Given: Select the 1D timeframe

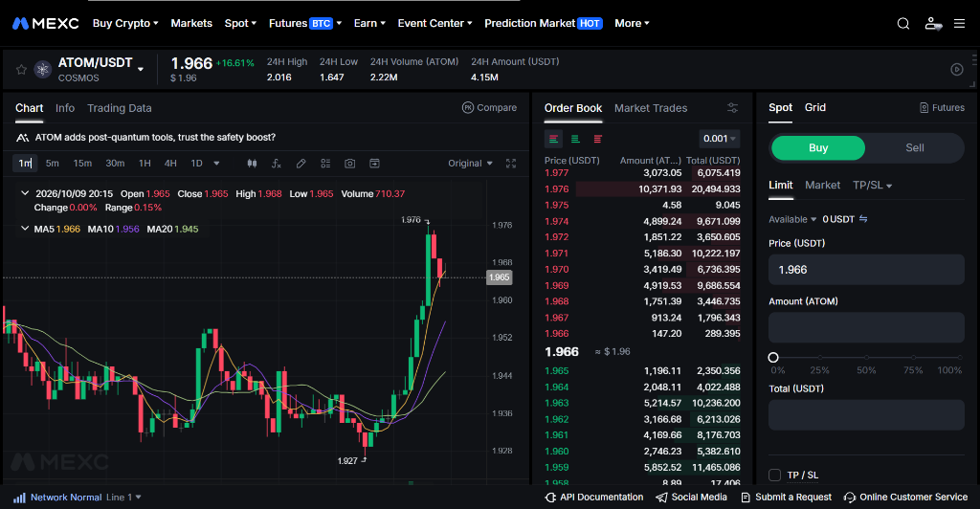Looking at the screenshot, I should coord(197,164).
